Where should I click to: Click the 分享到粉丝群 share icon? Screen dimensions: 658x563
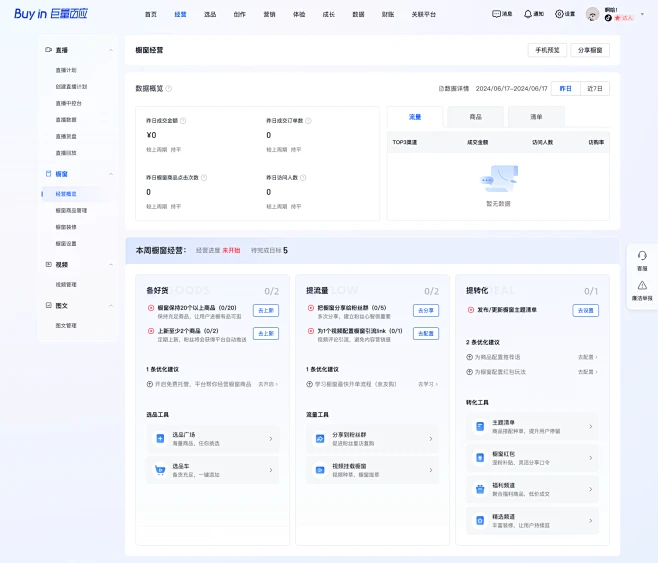tap(320, 438)
